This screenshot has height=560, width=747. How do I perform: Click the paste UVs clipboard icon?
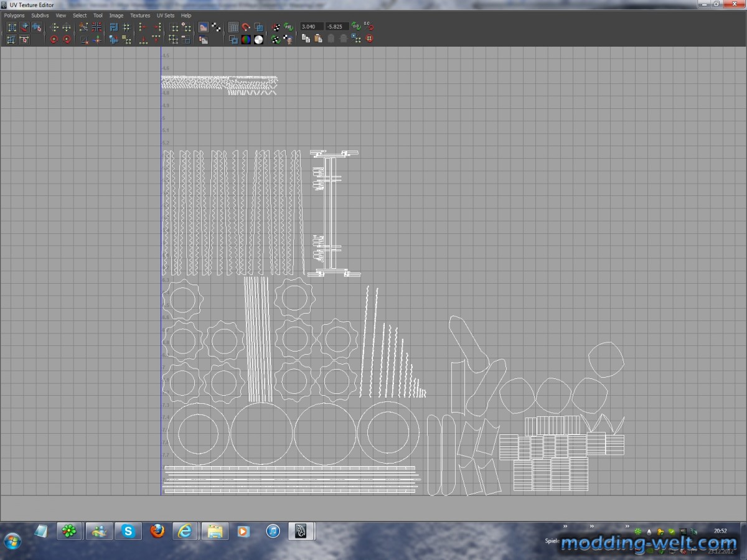coord(318,39)
